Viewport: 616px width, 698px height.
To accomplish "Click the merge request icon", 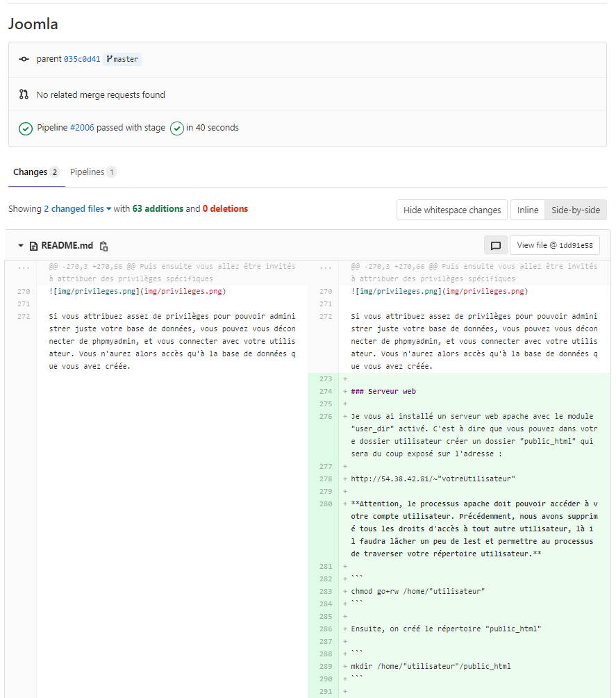I will [24, 94].
